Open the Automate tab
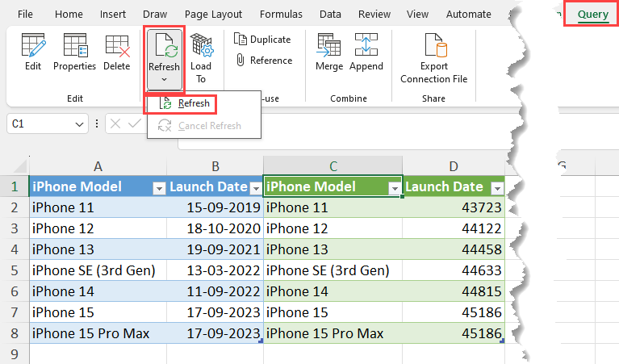This screenshot has height=364, width=619. (x=469, y=15)
